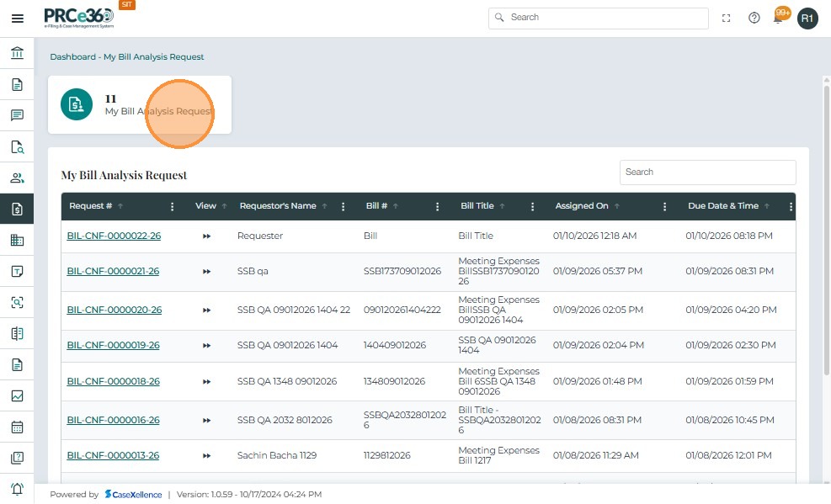
Task: Open the people/users sidebar icon
Action: pos(17,178)
